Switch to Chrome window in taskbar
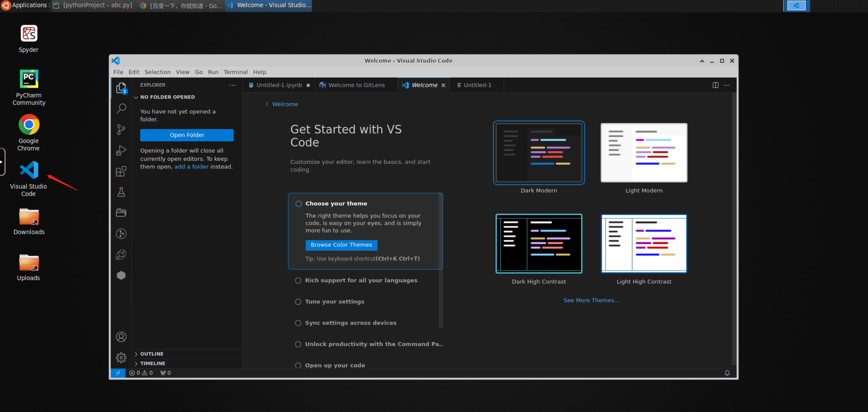This screenshot has height=412, width=868. (x=181, y=5)
